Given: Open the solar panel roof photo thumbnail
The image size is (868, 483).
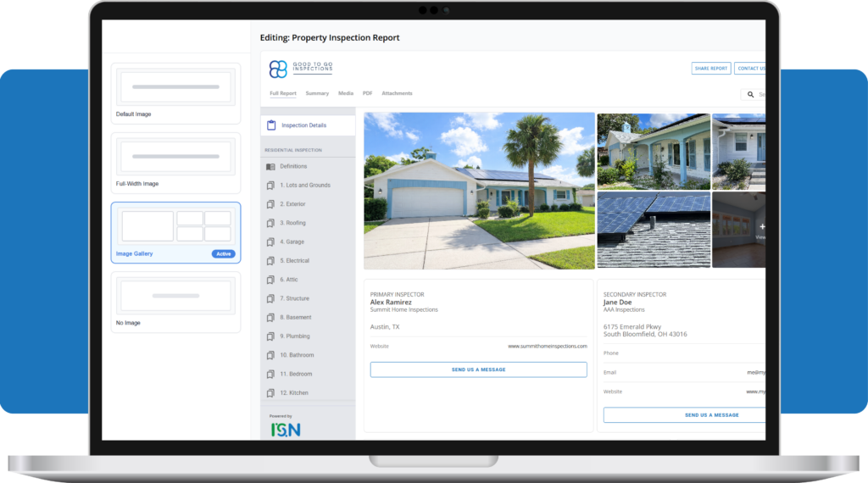Looking at the screenshot, I should click(x=654, y=230).
